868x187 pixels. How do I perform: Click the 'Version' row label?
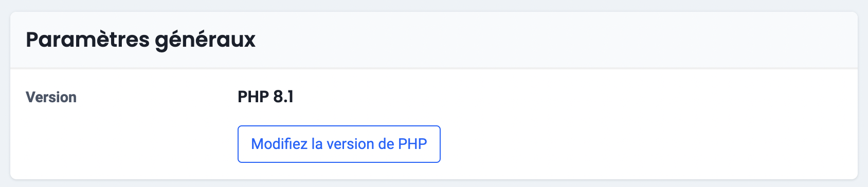tap(51, 97)
